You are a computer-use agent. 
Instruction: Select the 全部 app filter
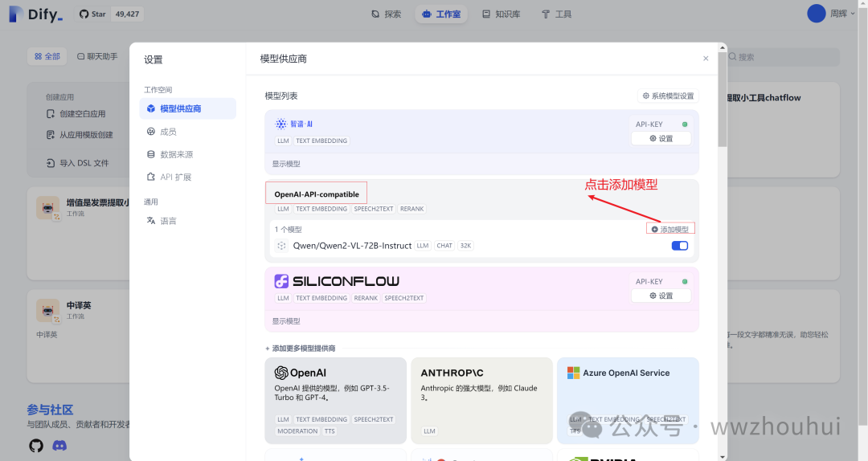47,56
